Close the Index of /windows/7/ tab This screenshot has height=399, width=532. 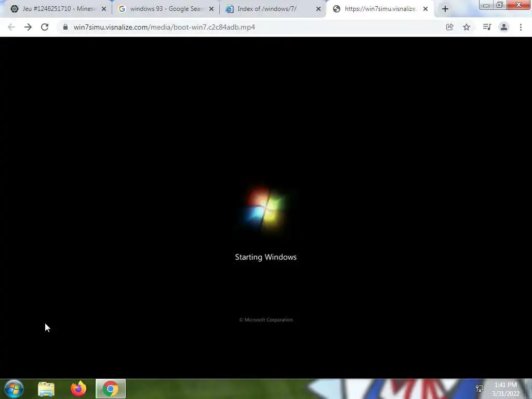[318, 9]
